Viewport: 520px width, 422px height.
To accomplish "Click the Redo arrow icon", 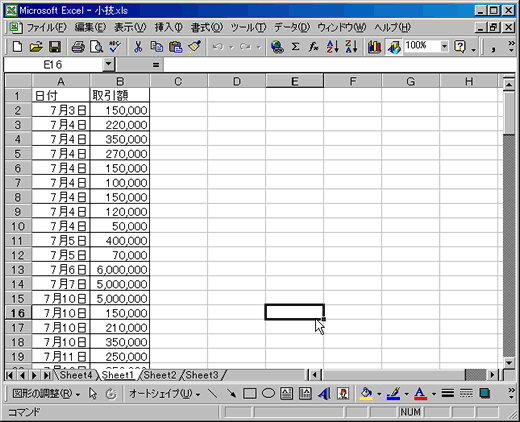I will point(245,47).
